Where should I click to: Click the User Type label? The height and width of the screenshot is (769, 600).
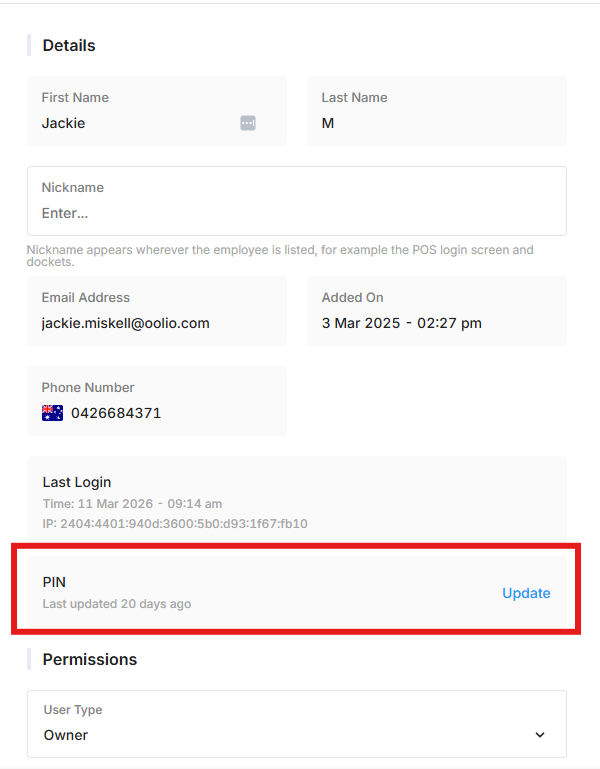[73, 710]
